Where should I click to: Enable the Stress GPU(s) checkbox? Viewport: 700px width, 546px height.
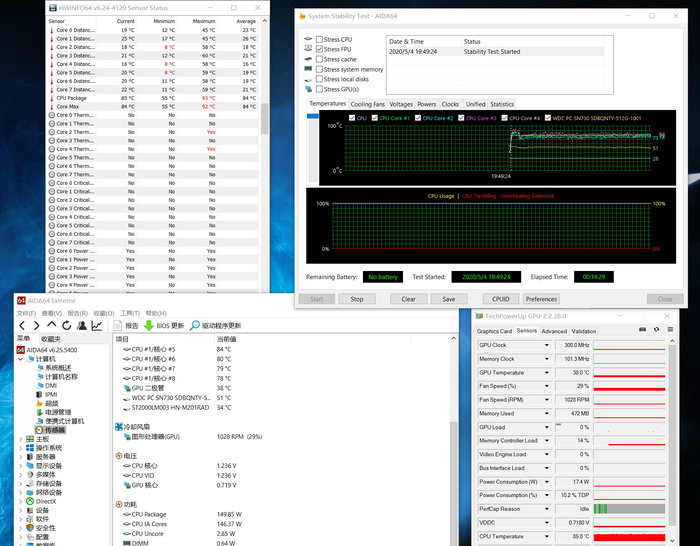[x=319, y=89]
